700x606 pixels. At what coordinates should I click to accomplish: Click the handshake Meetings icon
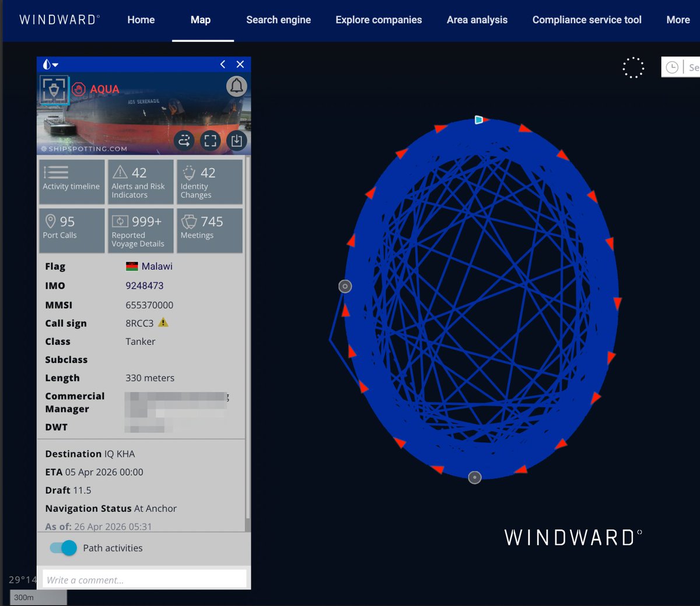click(x=189, y=221)
